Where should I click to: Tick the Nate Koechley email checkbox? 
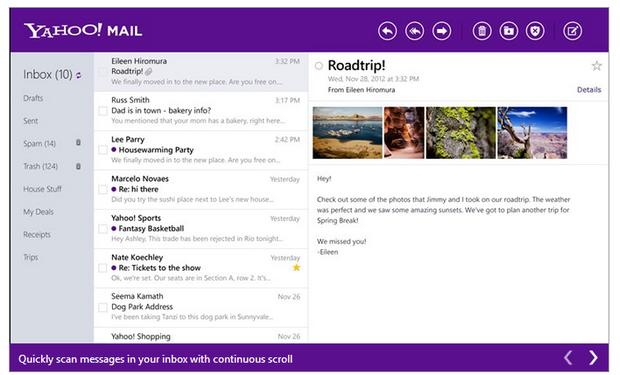102,268
